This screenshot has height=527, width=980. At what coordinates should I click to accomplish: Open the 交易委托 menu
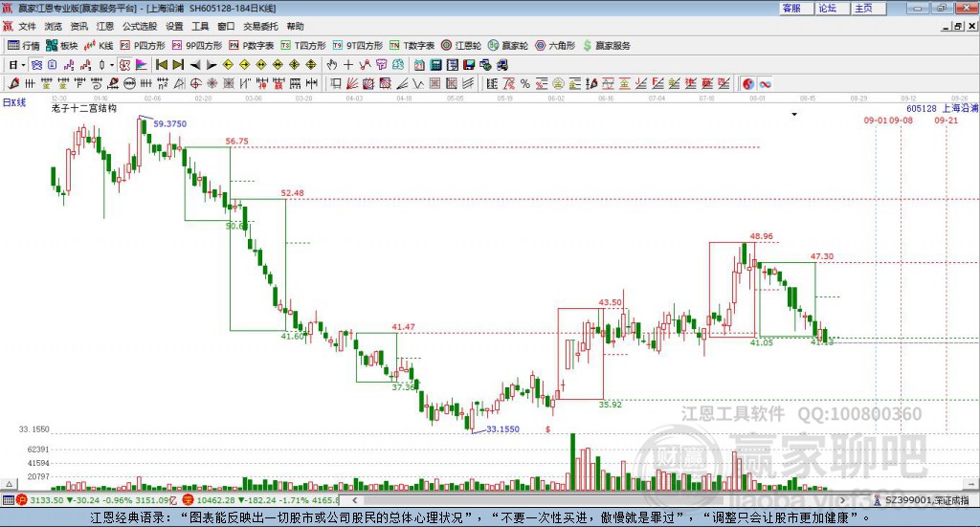pos(260,26)
